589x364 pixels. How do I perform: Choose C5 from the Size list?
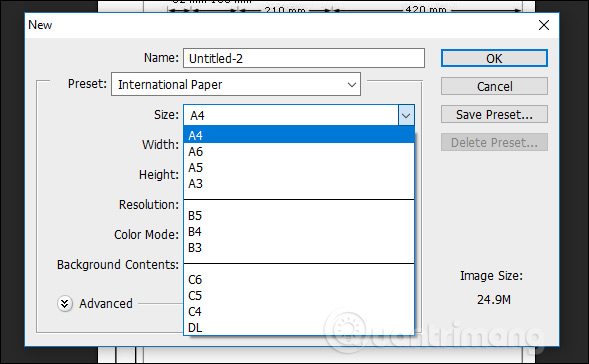pos(299,296)
